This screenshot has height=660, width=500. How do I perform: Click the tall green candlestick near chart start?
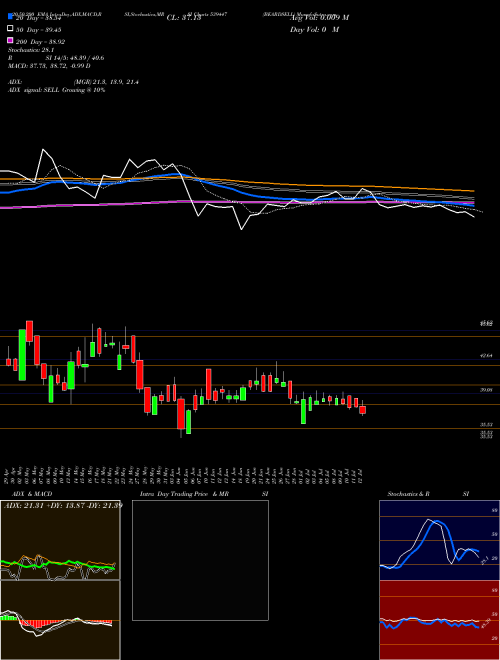point(22,355)
